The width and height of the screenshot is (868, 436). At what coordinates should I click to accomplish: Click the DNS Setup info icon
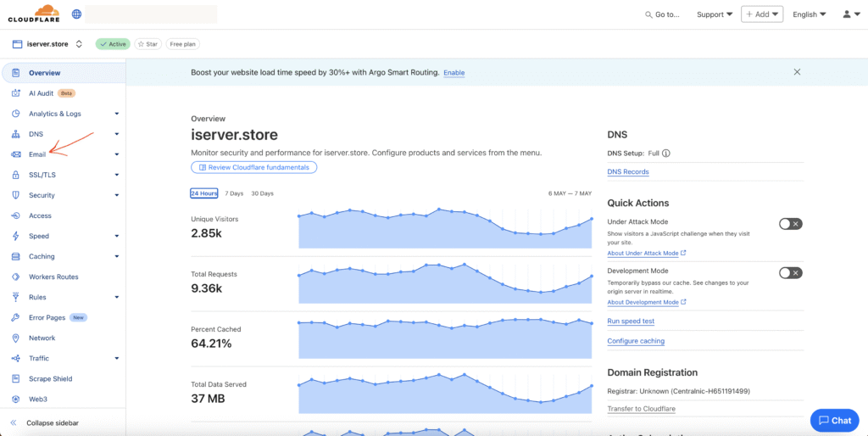tap(666, 154)
